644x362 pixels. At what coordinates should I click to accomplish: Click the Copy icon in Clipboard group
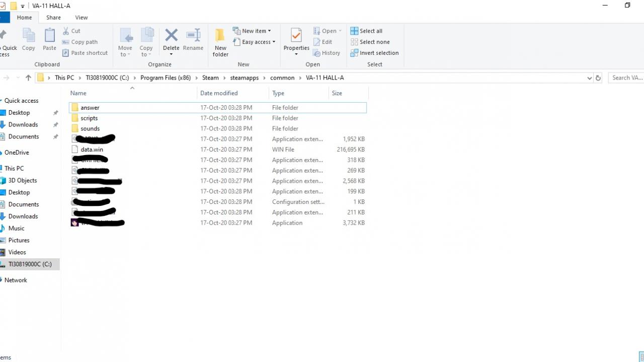pos(29,36)
